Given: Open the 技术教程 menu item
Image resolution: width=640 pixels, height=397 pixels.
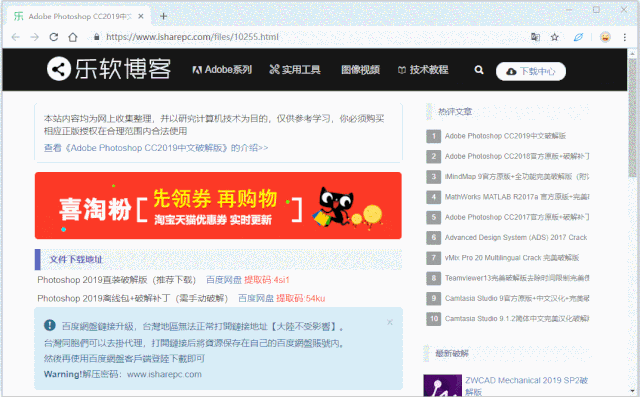Looking at the screenshot, I should [423, 70].
